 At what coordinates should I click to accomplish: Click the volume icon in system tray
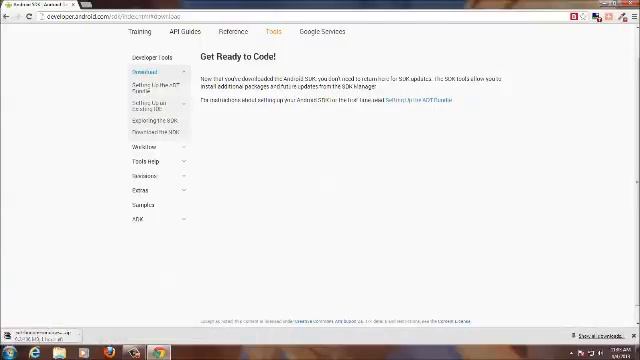[600, 353]
